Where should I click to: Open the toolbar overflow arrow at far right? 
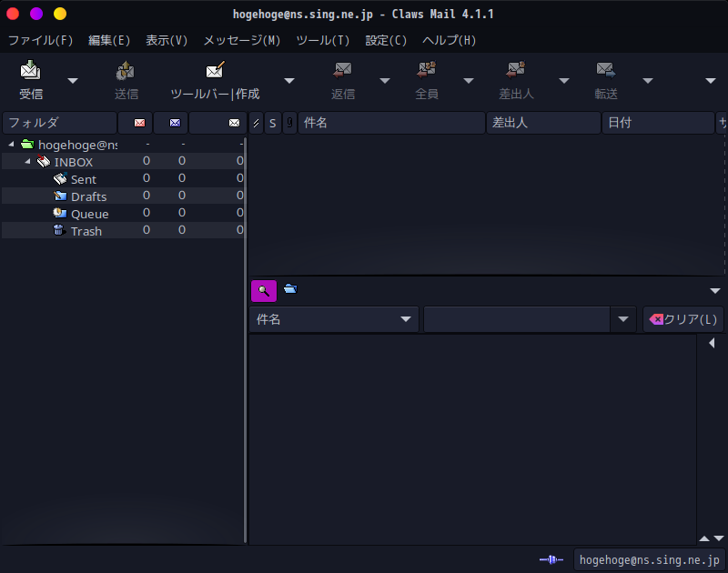click(711, 81)
